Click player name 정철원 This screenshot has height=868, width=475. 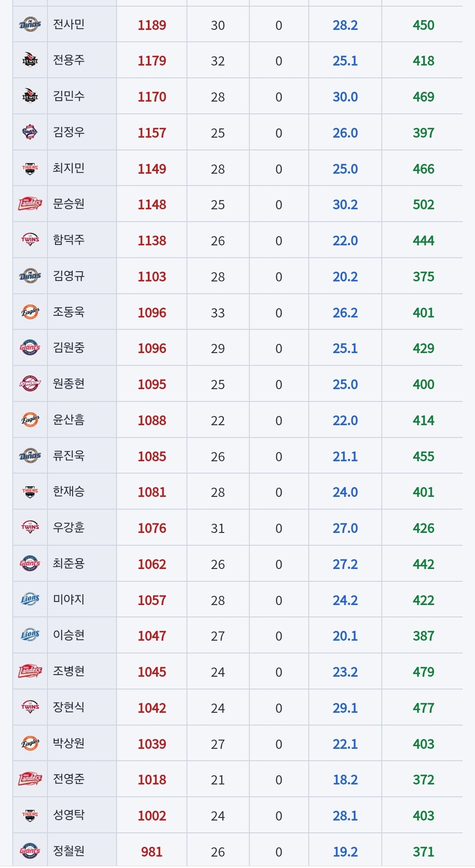[x=69, y=851]
